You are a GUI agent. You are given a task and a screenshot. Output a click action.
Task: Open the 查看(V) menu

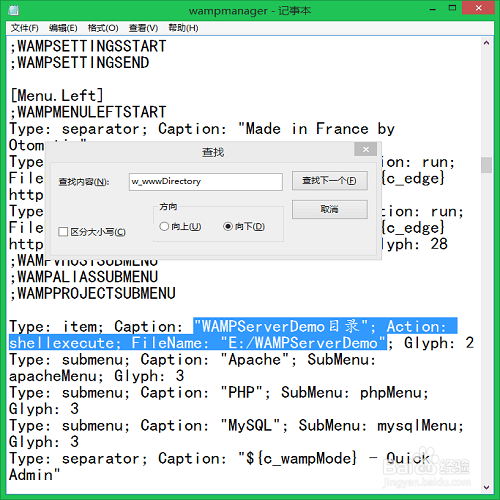coord(143,28)
